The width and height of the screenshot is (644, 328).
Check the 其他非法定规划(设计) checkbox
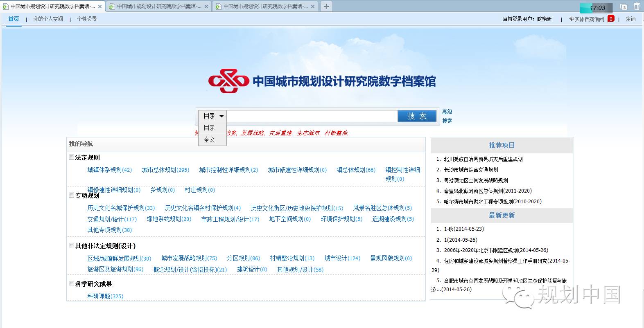pyautogui.click(x=71, y=245)
